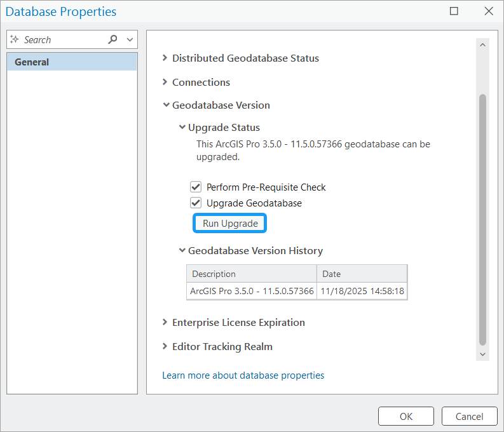Uncheck Perform Pre-Requisite Check
Image resolution: width=504 pixels, height=432 pixels.
[x=196, y=187]
